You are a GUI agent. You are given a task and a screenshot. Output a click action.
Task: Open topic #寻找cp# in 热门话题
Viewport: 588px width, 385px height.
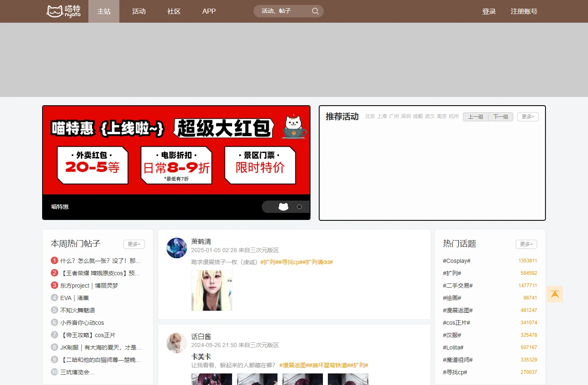[455, 372]
